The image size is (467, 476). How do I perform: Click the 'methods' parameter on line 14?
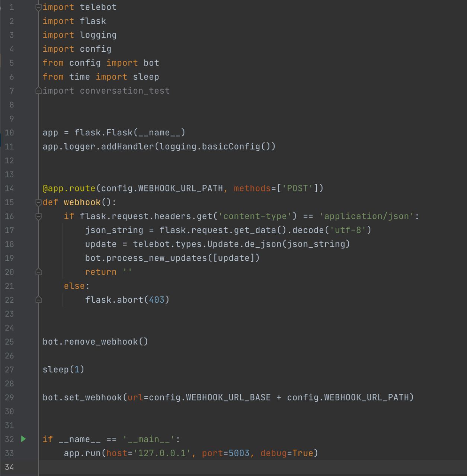[252, 189]
